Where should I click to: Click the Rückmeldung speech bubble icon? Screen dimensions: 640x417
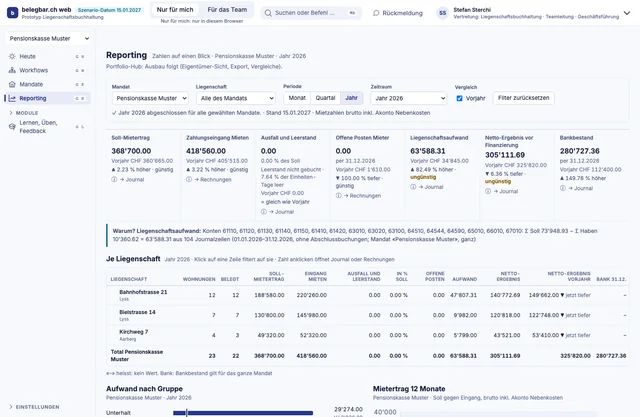pos(376,13)
